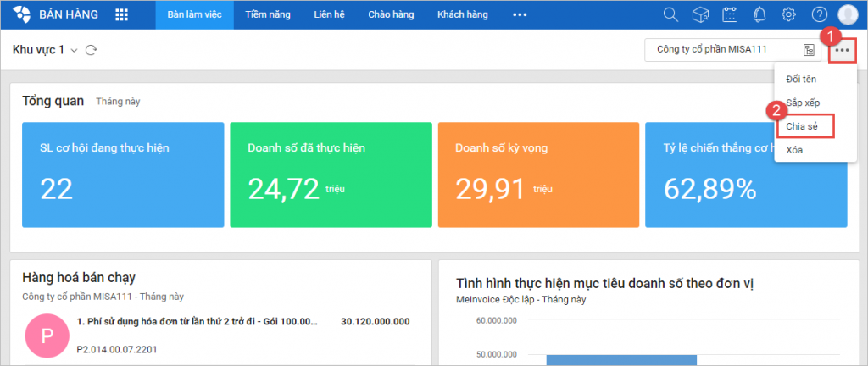Click the pink P product avatar
The height and width of the screenshot is (366, 868).
tap(47, 337)
